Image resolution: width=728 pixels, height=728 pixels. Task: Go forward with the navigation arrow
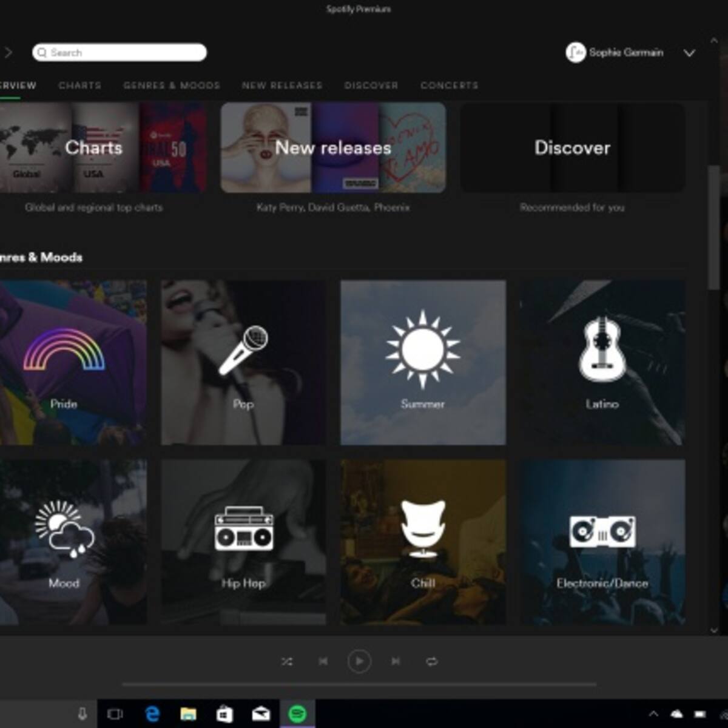point(8,52)
